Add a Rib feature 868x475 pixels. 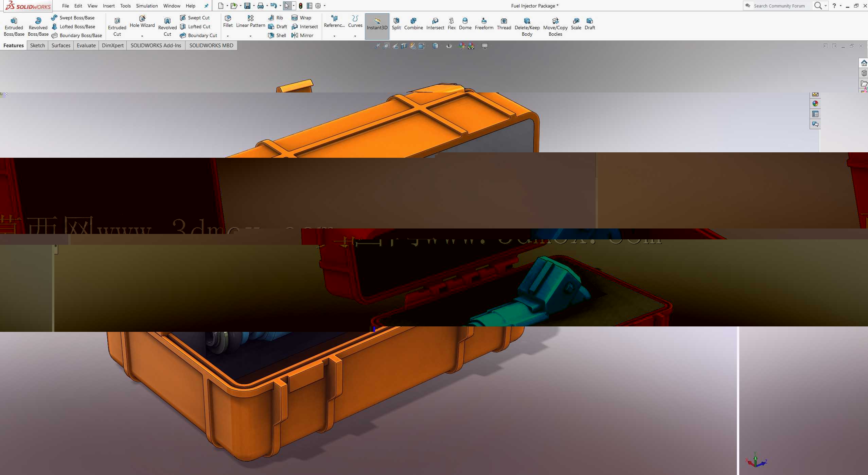pos(276,18)
